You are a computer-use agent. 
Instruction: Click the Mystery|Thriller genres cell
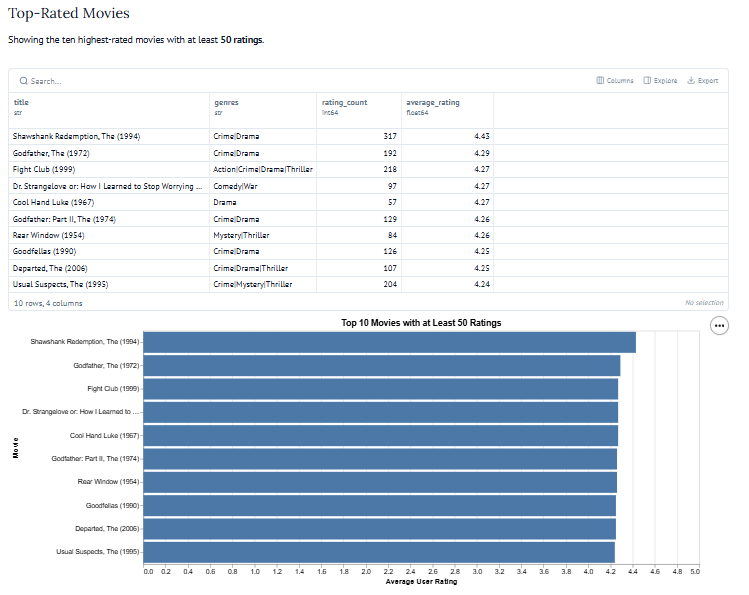(263, 235)
